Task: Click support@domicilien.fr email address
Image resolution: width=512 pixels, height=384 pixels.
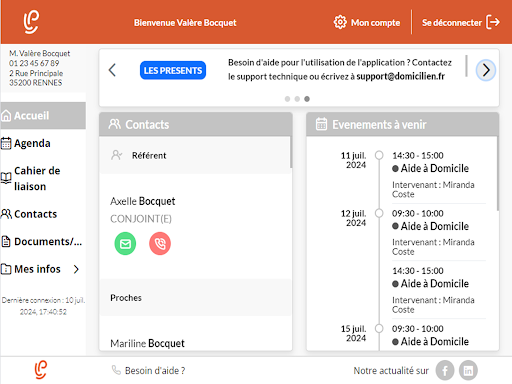Action: point(400,76)
